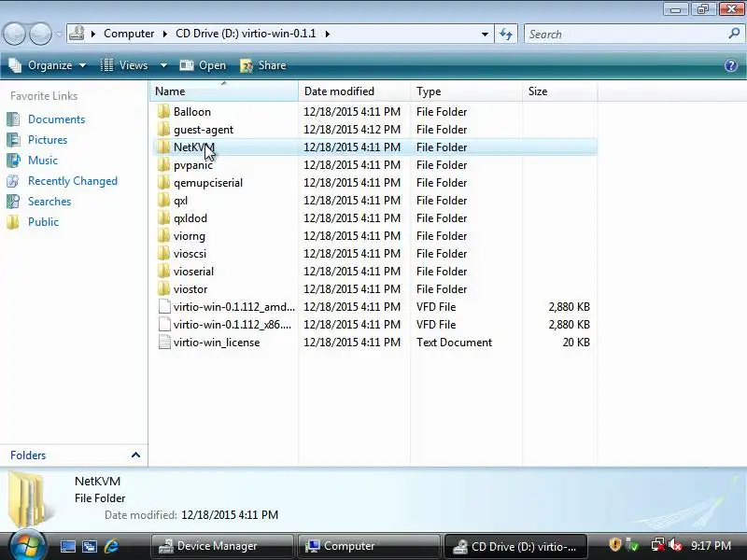Select the pvpanic folder icon
This screenshot has width=747, height=560.
pyautogui.click(x=163, y=165)
